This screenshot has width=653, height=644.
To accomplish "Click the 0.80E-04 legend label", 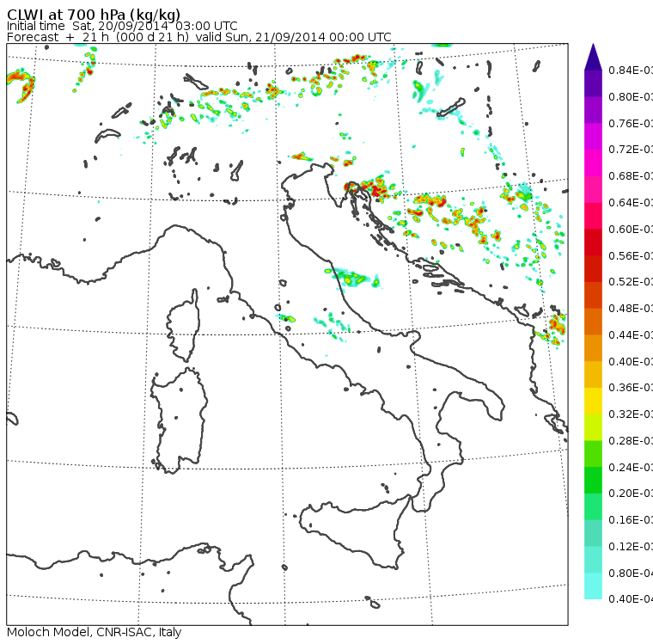I will [x=631, y=573].
